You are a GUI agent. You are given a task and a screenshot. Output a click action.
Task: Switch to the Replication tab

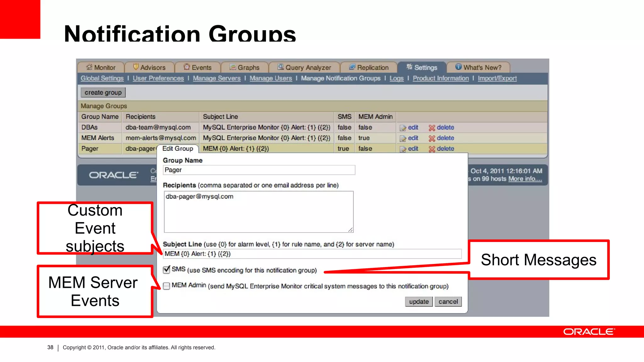369,67
